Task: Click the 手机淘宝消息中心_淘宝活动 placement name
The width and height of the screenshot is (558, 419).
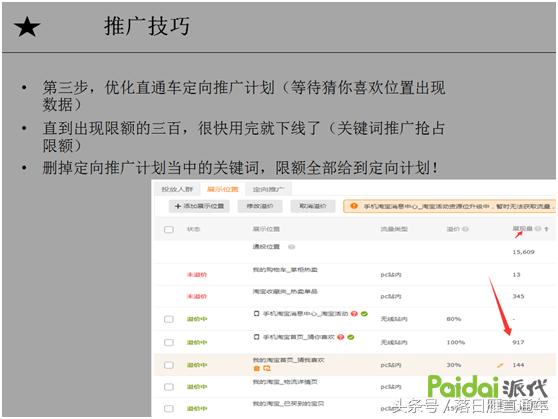Action: [305, 314]
